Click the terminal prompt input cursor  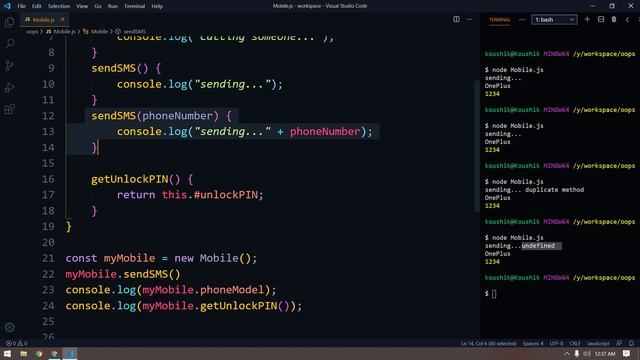494,294
